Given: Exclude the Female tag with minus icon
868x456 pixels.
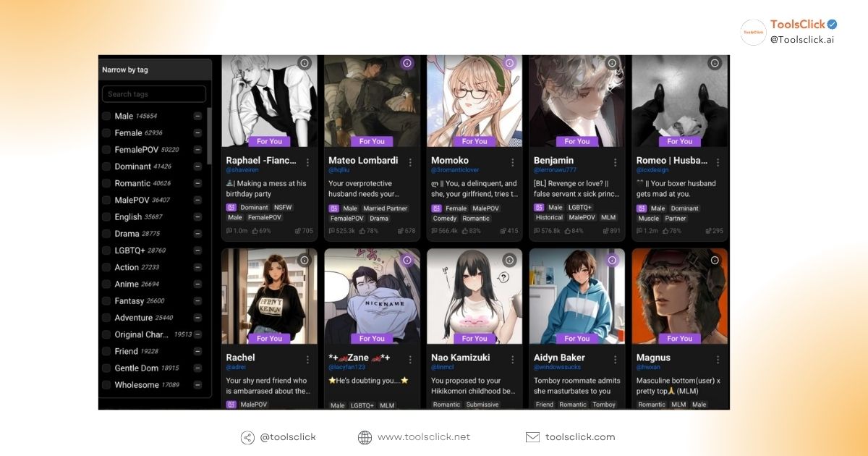Looking at the screenshot, I should click(197, 132).
